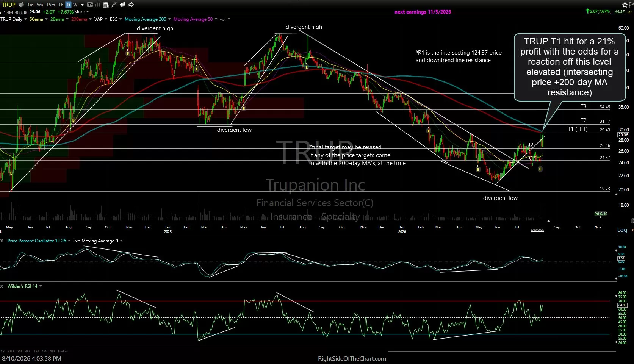This screenshot has width=634, height=364.
Task: Toggle the Log scale button
Action: [x=622, y=230]
